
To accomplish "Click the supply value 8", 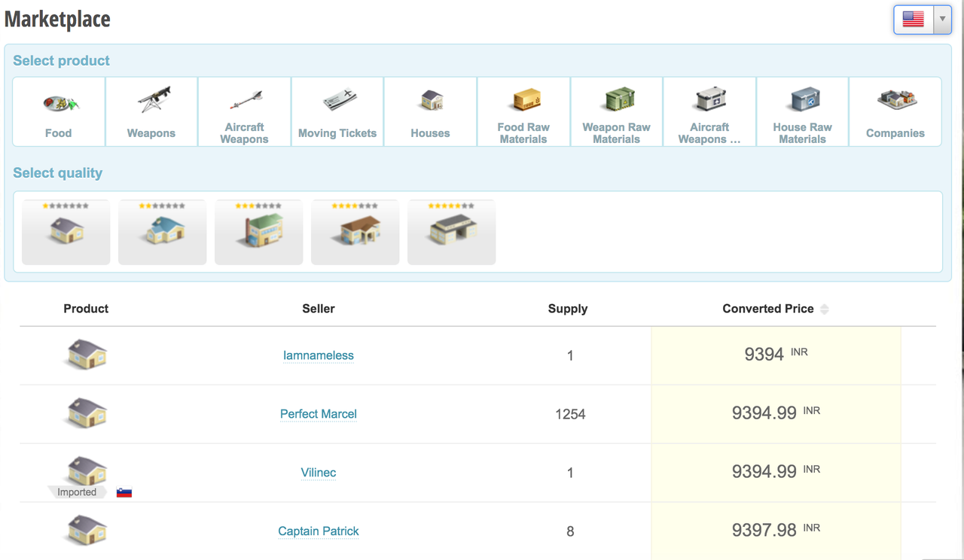I will click(570, 531).
